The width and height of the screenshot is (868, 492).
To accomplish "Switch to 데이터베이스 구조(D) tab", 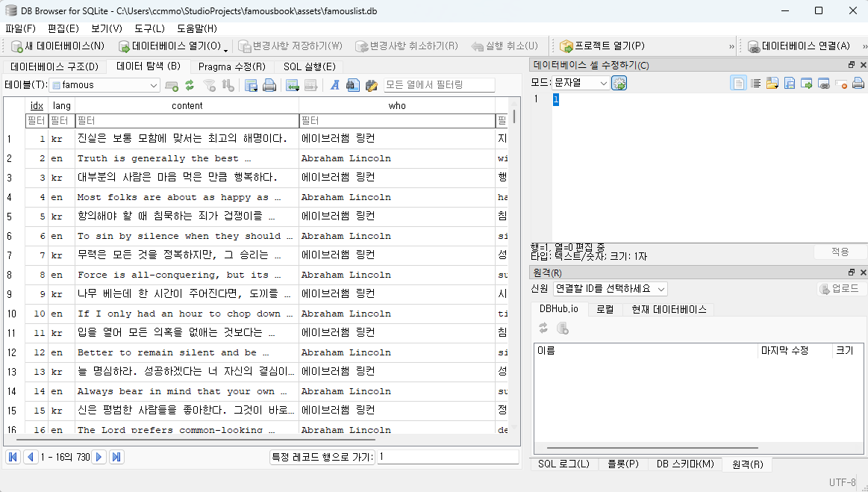I will point(54,66).
